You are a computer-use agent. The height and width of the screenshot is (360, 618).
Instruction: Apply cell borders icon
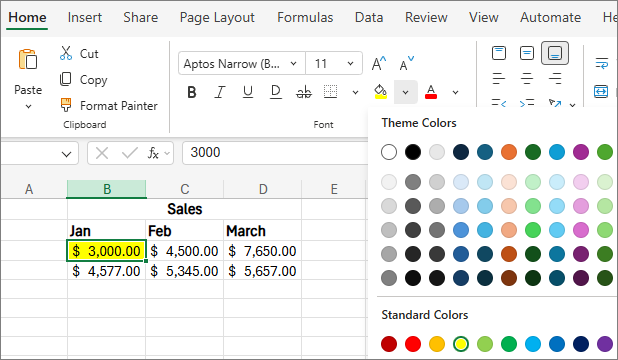click(x=331, y=91)
